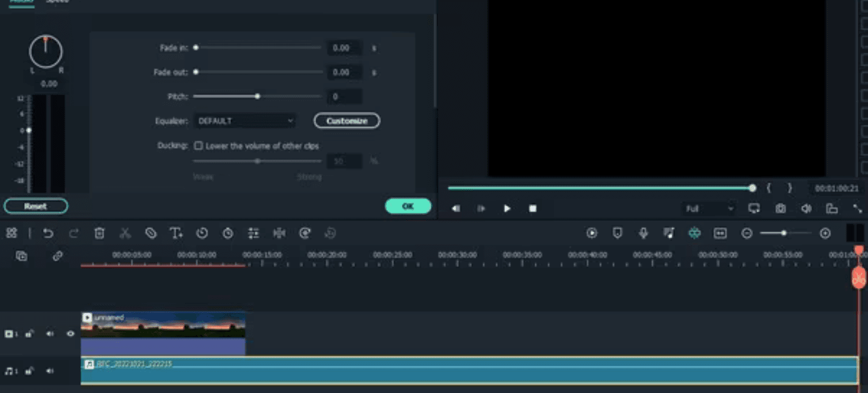Click the timeline zoom slider handle
The image size is (868, 393).
[x=784, y=233]
